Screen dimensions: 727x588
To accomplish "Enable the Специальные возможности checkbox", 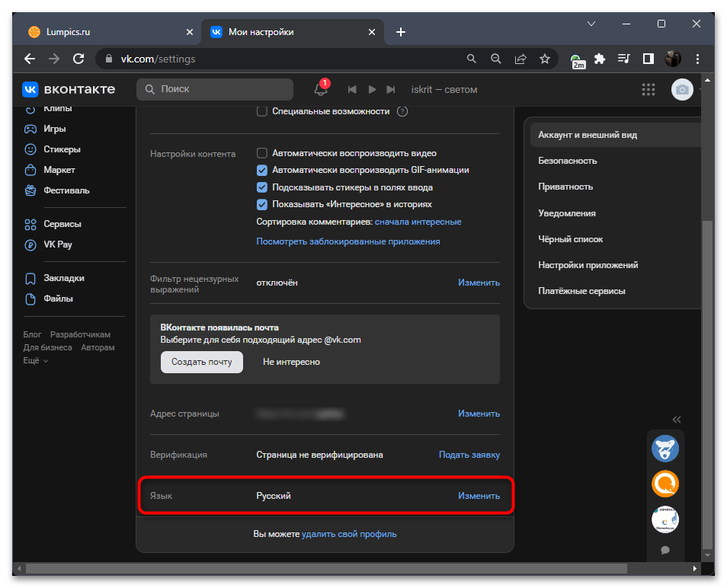I will point(262,112).
